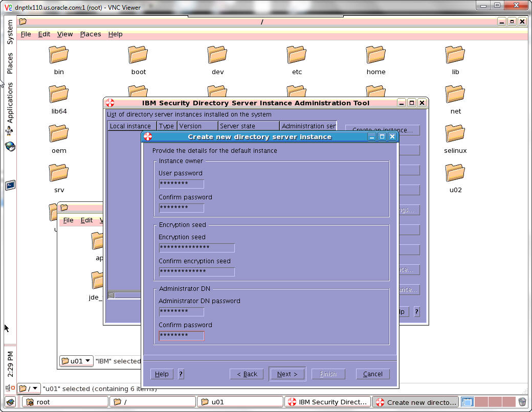Click the Next > button
532x412 pixels.
[287, 374]
